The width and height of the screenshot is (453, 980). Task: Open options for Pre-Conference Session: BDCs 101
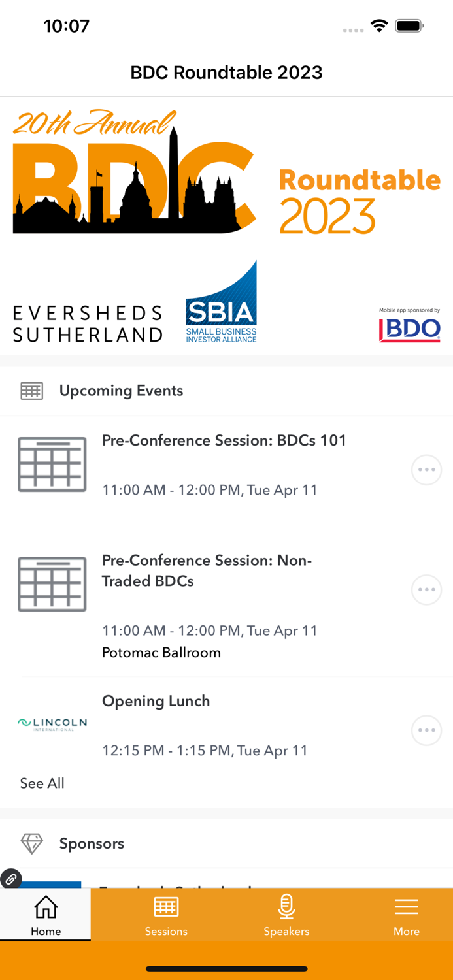tap(426, 470)
